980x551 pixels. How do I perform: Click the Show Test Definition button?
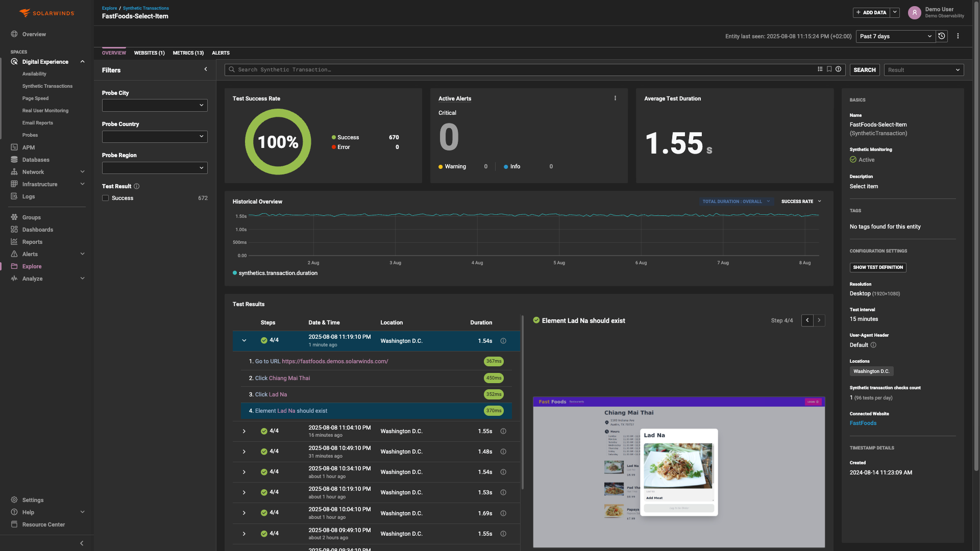(877, 267)
